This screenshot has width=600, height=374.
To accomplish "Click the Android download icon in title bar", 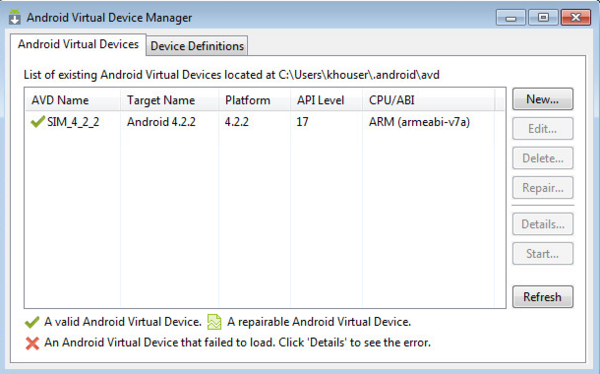I will [x=15, y=17].
